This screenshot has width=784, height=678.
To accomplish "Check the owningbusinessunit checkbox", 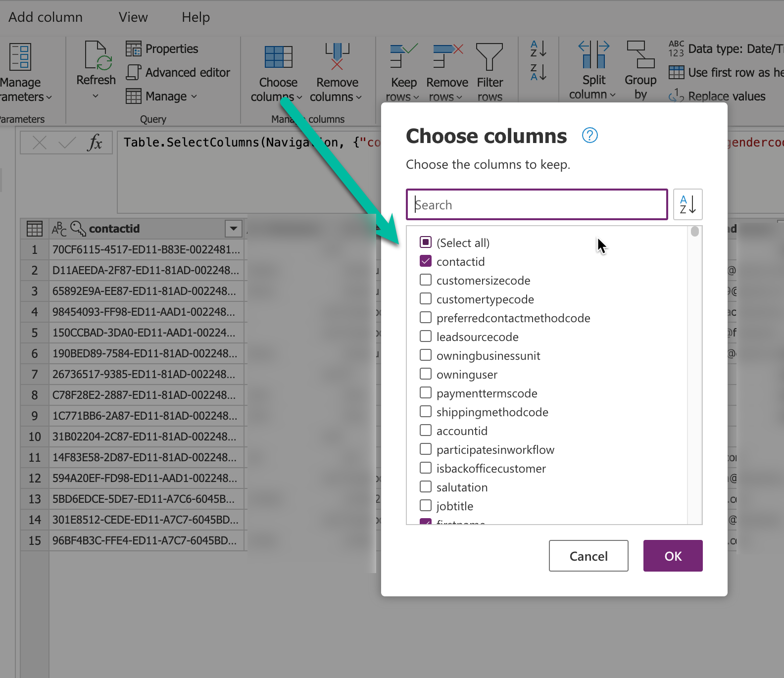I will (x=426, y=355).
